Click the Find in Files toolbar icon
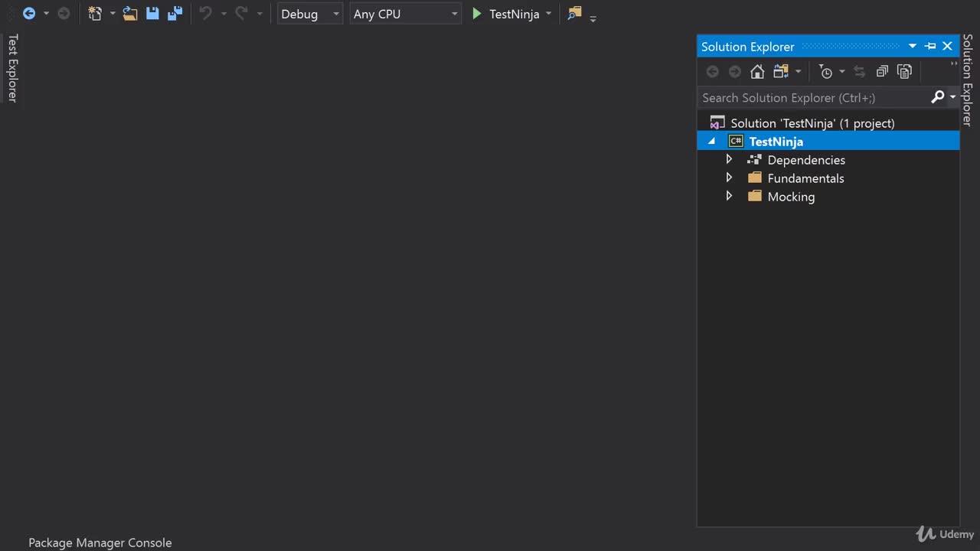The width and height of the screenshot is (980, 551). point(574,14)
